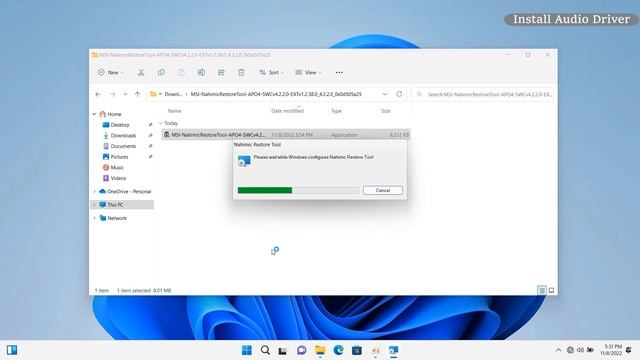Refresh the folder view
This screenshot has width=640, height=360.
tap(399, 94)
